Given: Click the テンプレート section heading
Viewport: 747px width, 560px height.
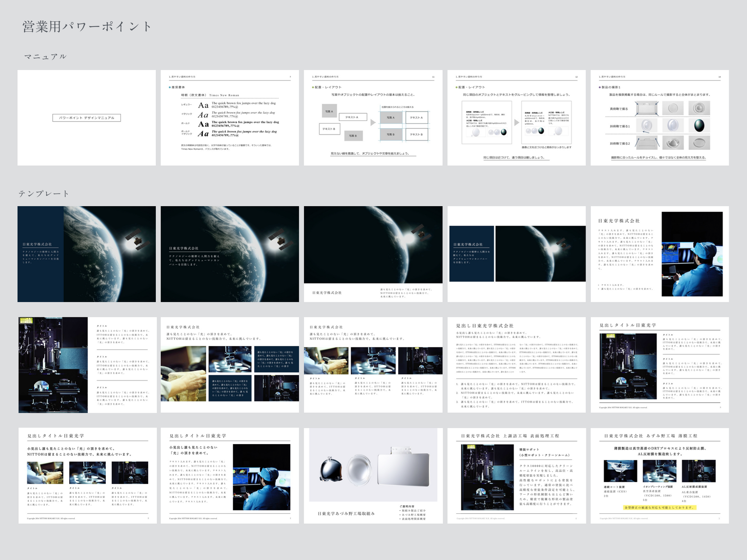Looking at the screenshot, I should tap(43, 193).
